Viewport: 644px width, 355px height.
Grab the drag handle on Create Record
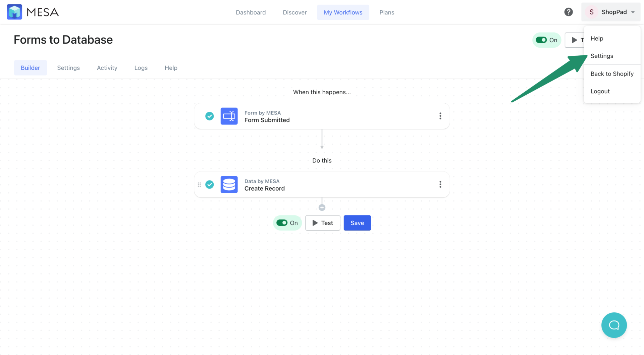(x=199, y=185)
